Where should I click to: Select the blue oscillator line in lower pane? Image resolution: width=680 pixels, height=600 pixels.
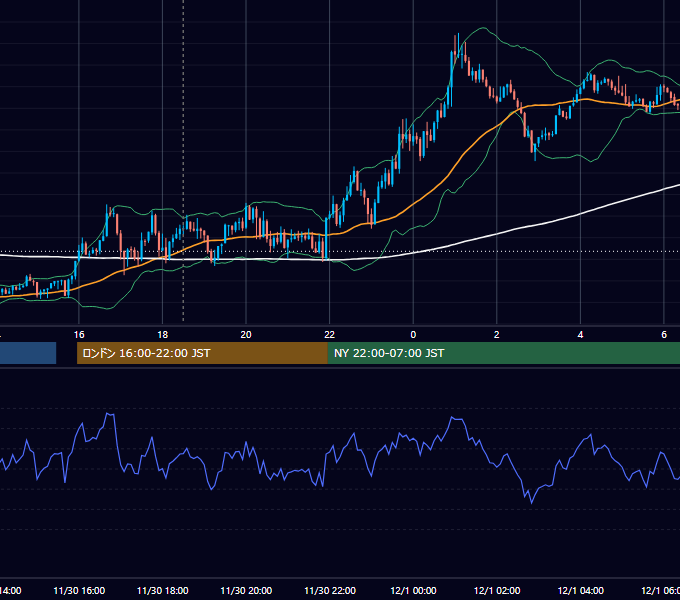pyautogui.click(x=340, y=460)
